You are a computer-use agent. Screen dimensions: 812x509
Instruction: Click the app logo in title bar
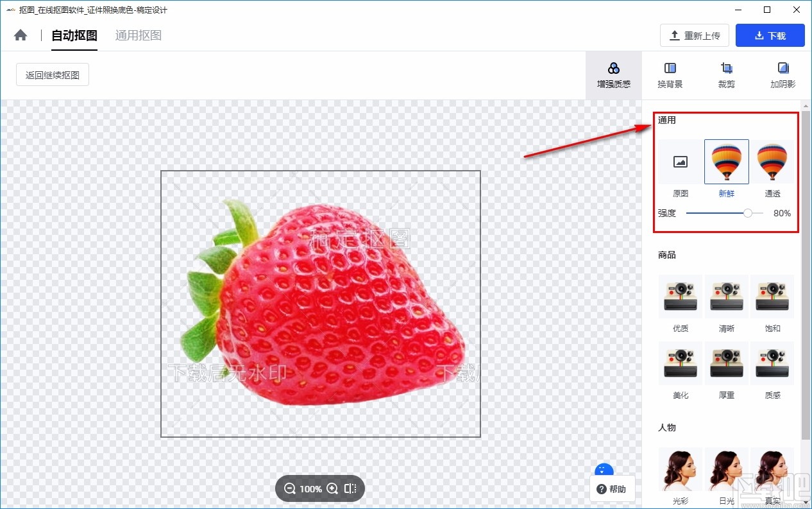coord(10,10)
